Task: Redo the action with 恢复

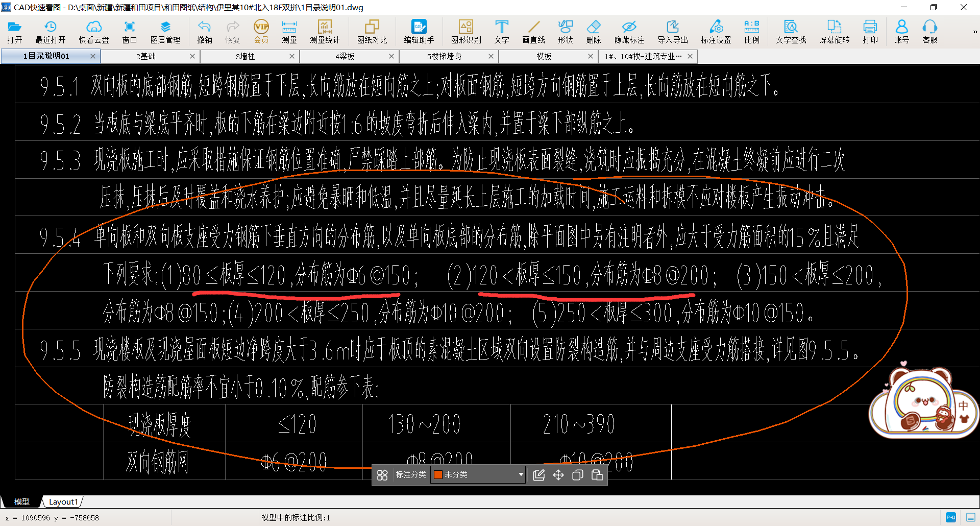Action: click(x=233, y=32)
